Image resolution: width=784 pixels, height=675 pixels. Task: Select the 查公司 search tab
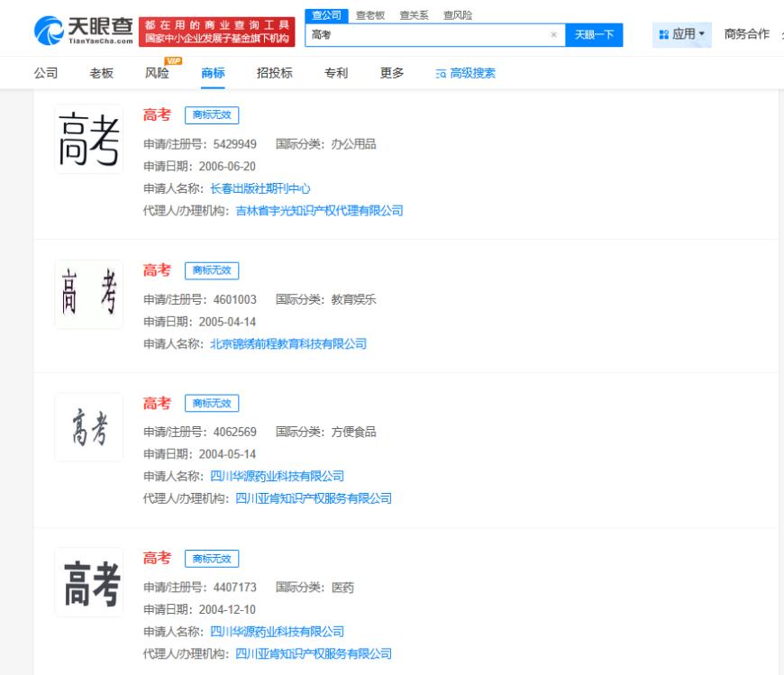326,15
